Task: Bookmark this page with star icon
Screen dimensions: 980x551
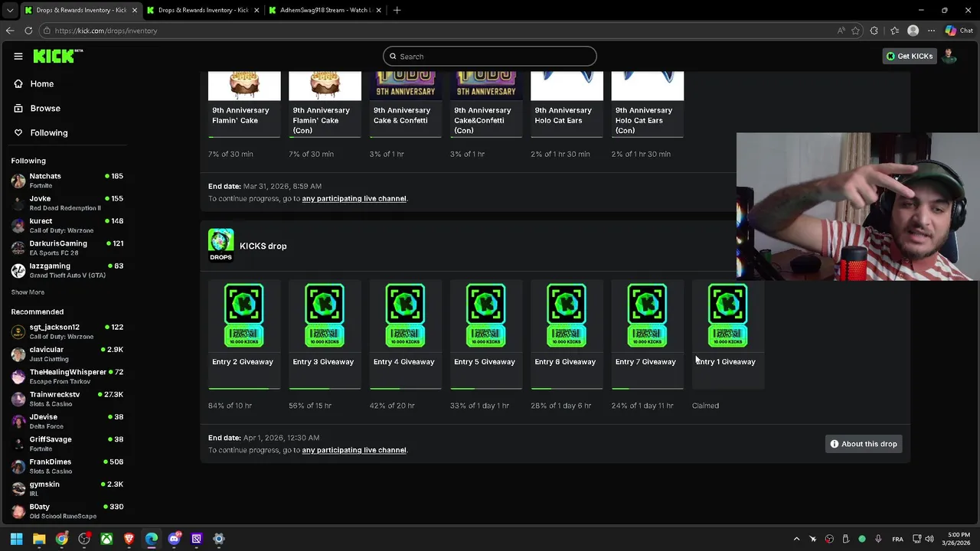Action: tap(856, 31)
